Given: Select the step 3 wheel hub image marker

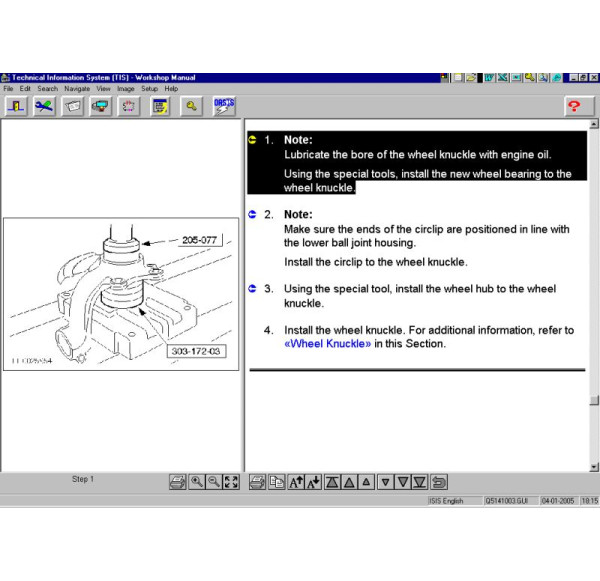Looking at the screenshot, I should (x=253, y=289).
